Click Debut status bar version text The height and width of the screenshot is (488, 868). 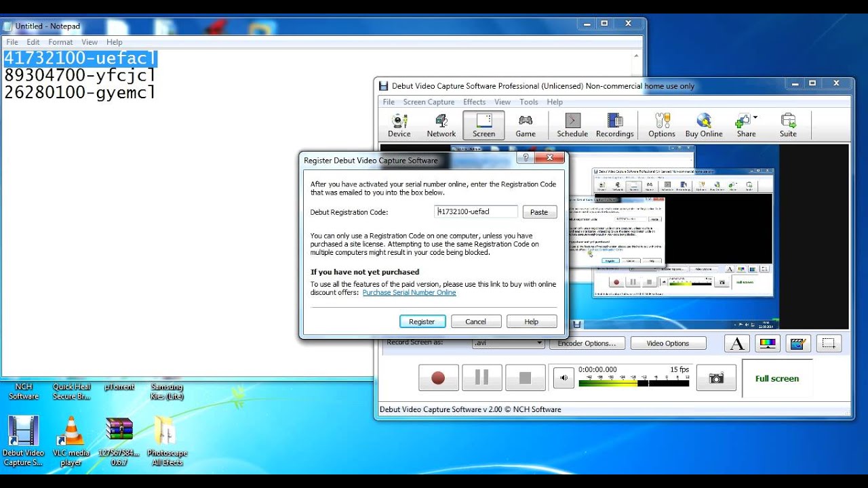pyautogui.click(x=470, y=409)
